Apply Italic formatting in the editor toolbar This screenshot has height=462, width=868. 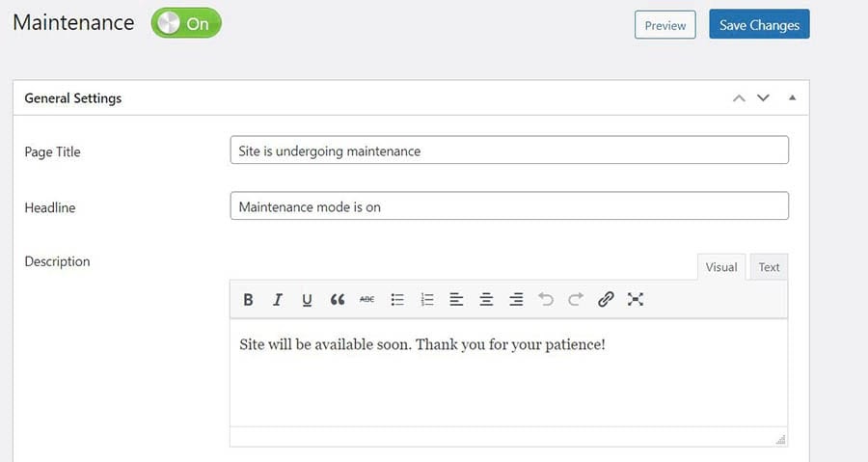click(278, 300)
